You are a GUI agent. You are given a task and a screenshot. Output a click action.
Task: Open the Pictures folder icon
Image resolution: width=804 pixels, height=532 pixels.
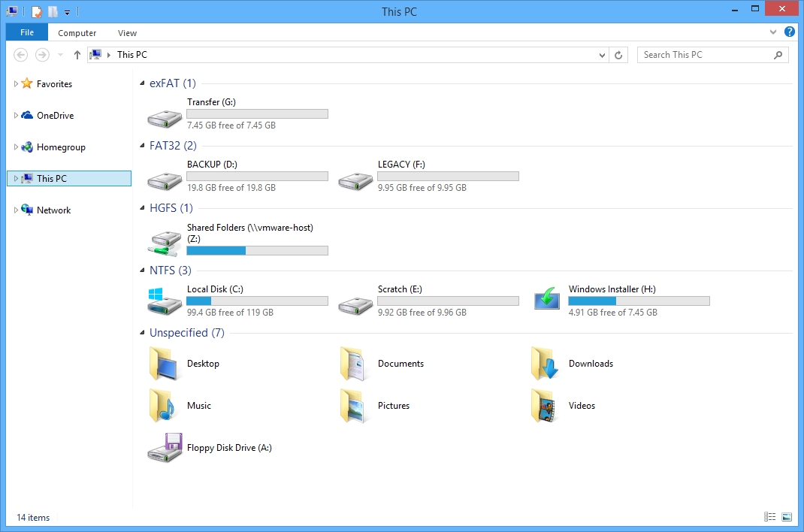click(x=353, y=406)
